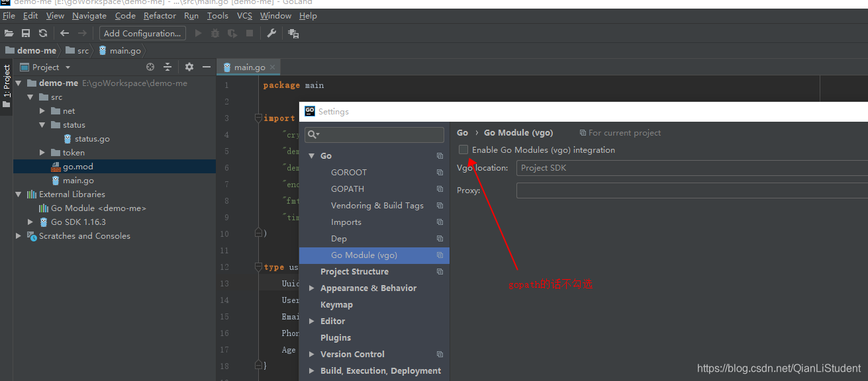Open Settings via the wrench icon
The image size is (868, 381).
click(271, 33)
